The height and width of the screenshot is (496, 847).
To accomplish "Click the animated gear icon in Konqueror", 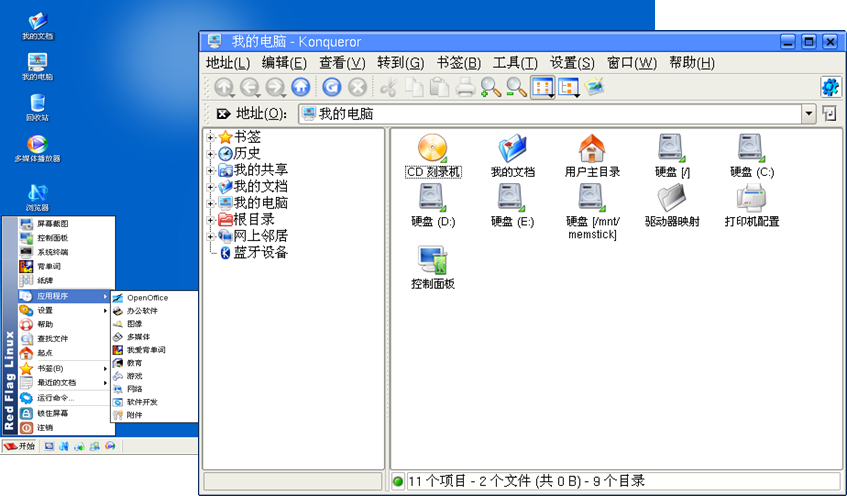I will pos(830,87).
